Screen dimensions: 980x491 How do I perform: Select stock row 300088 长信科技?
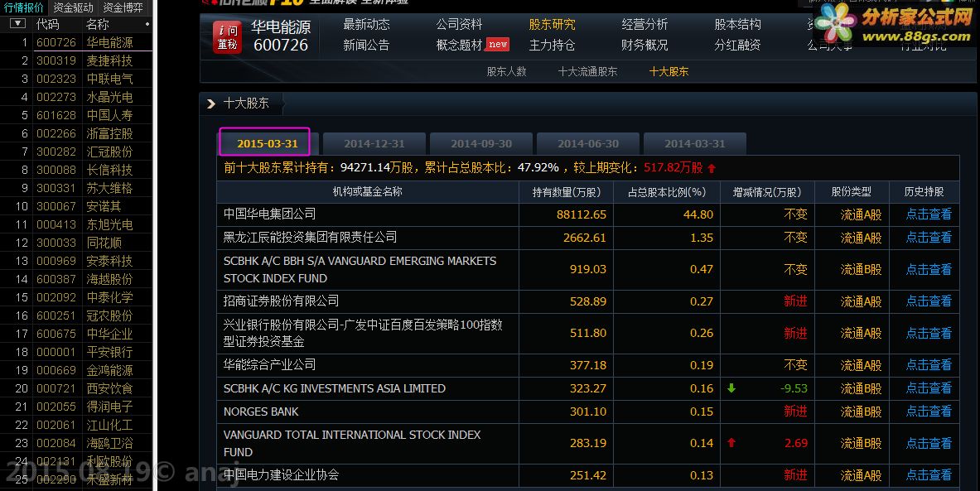click(x=76, y=170)
